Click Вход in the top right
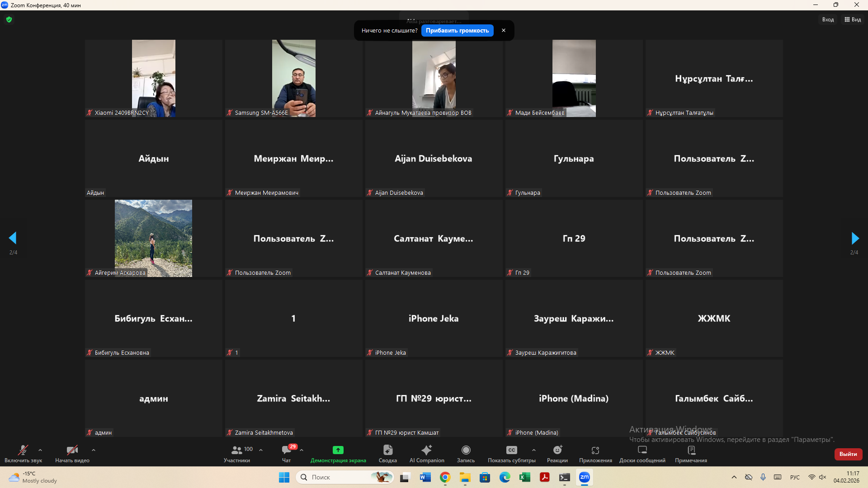Image resolution: width=868 pixels, height=488 pixels. 828,19
